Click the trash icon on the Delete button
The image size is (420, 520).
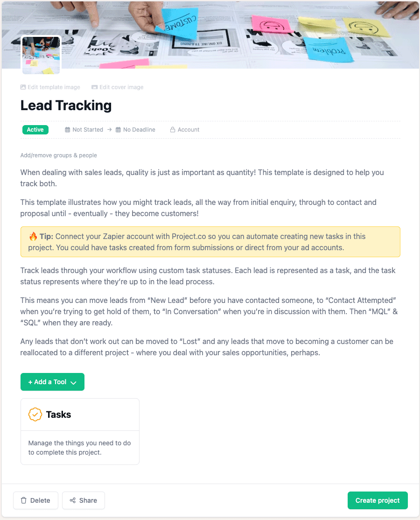click(x=24, y=500)
